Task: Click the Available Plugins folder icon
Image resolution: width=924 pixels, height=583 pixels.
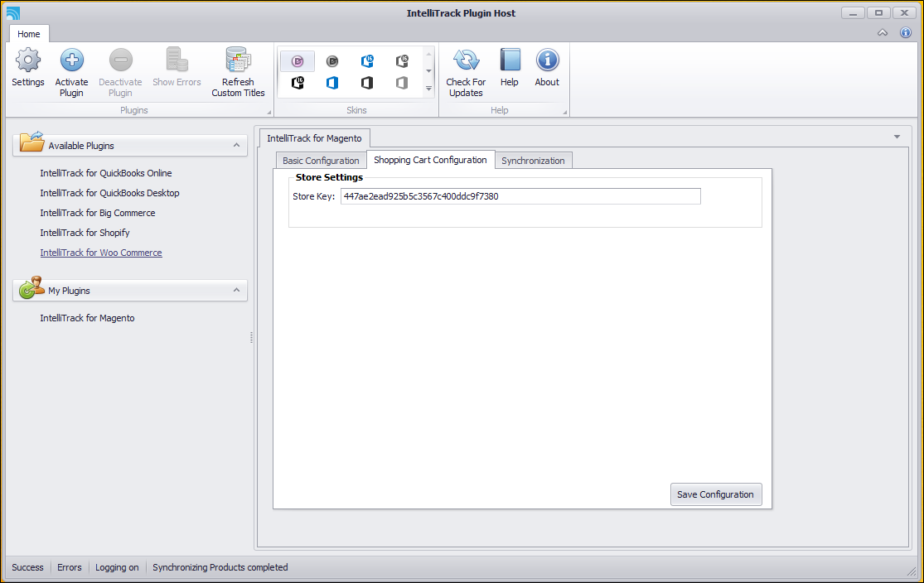Action: 31,142
